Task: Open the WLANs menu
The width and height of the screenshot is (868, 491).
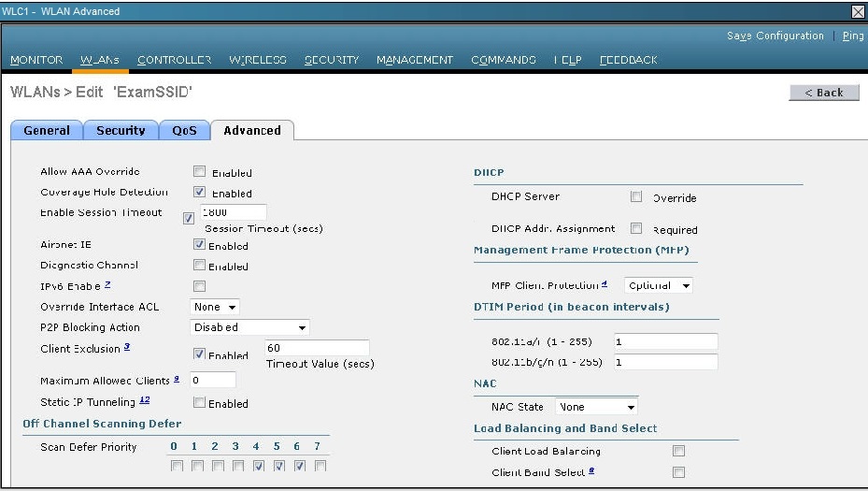Action: [100, 60]
